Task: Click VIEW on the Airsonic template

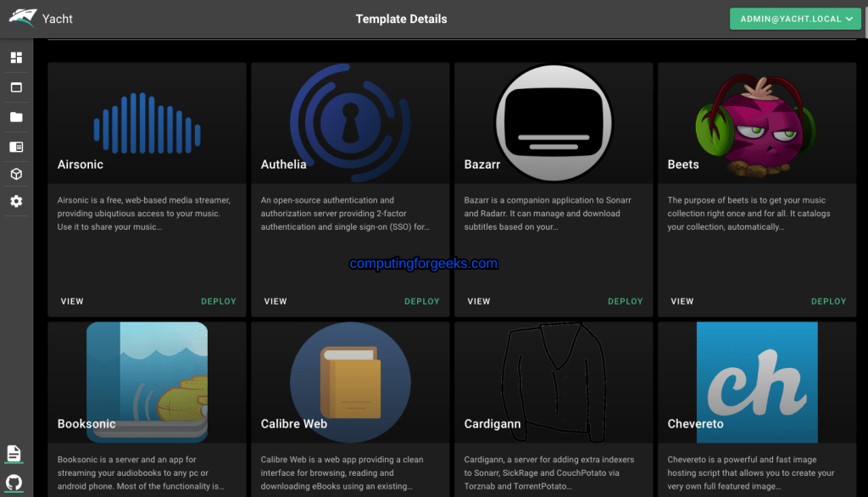Action: click(x=72, y=301)
